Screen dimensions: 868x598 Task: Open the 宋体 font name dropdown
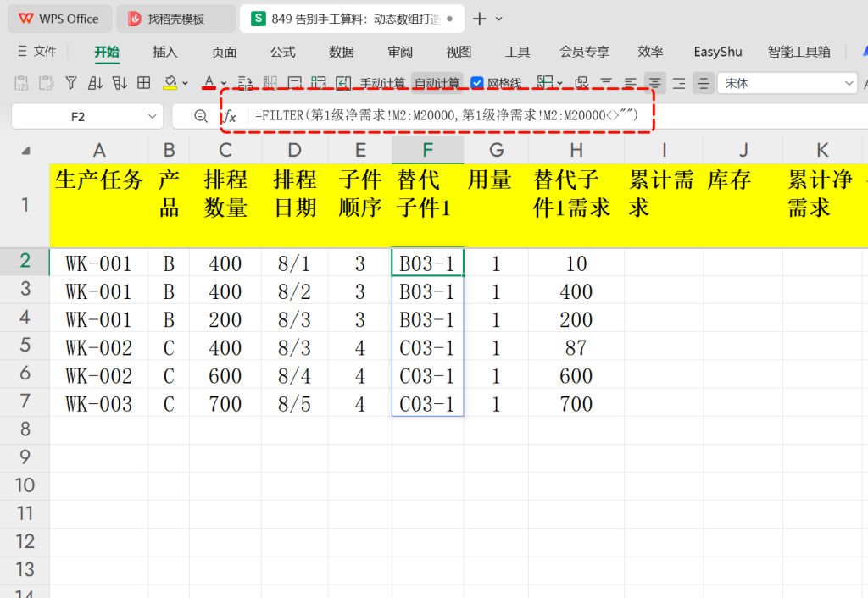[849, 84]
